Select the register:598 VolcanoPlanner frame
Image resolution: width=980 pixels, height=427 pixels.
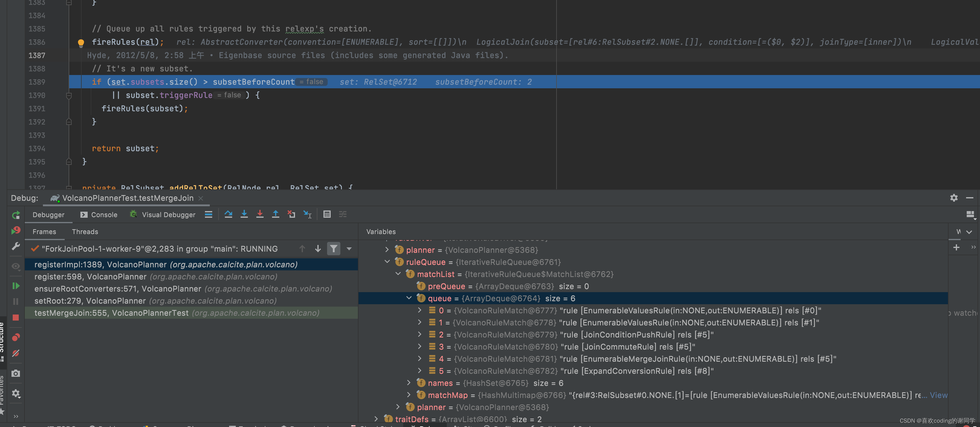pos(90,277)
